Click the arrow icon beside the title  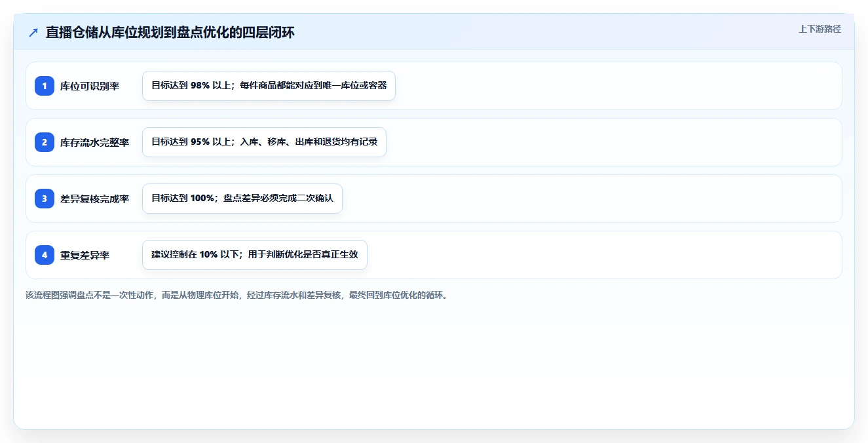click(x=33, y=33)
